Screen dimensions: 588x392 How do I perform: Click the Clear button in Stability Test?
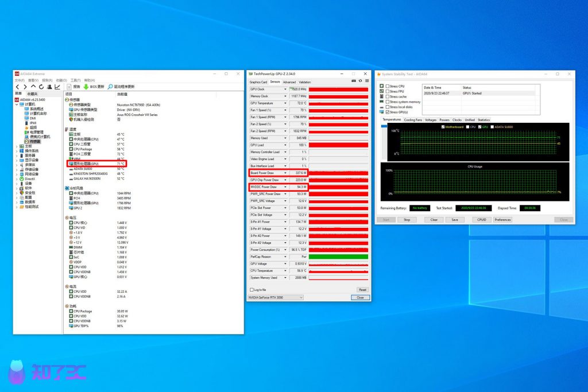(434, 220)
